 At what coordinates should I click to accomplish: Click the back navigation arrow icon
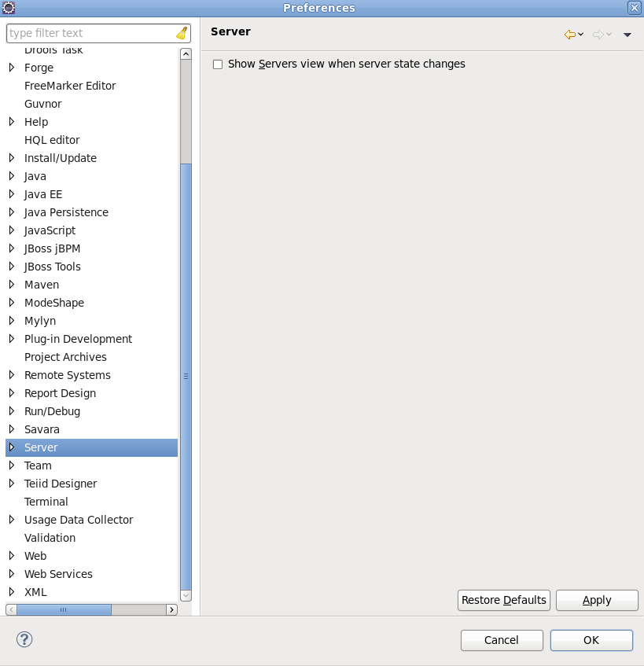coord(569,35)
